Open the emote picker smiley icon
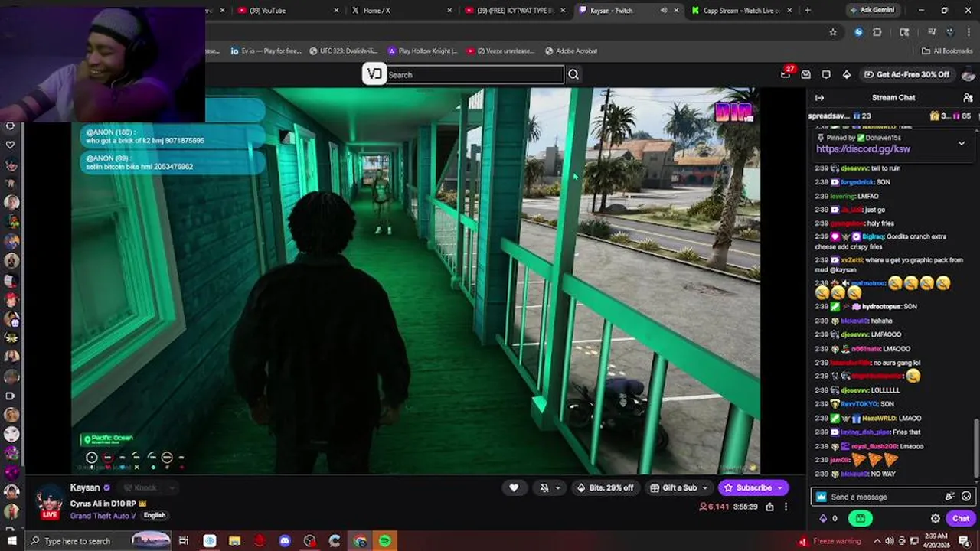Screen dimensions: 980x551 point(966,497)
